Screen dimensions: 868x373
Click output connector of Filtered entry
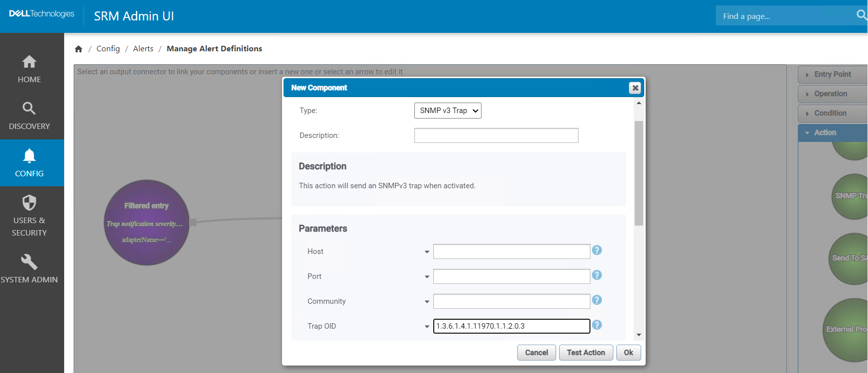[x=193, y=222]
